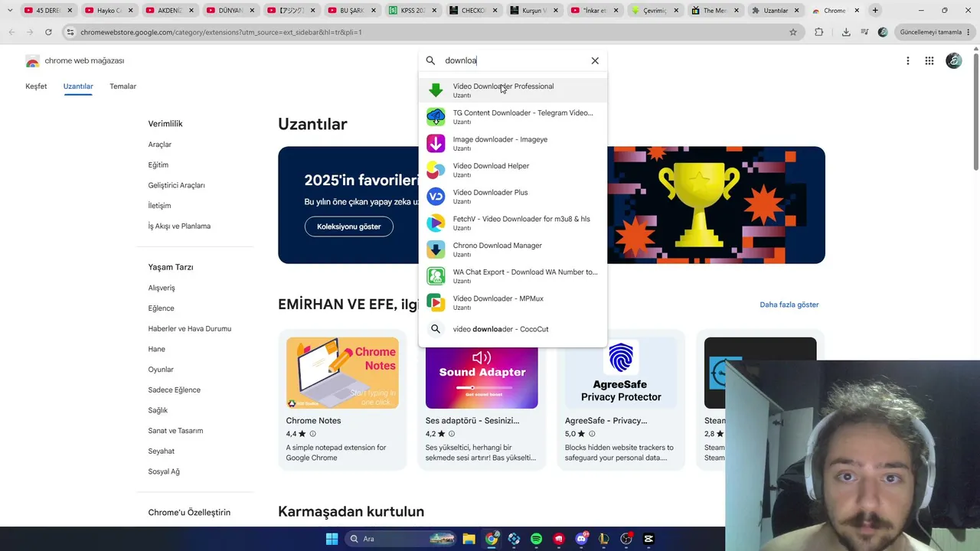
Task: Open the Oyunlar category
Action: pos(161,370)
